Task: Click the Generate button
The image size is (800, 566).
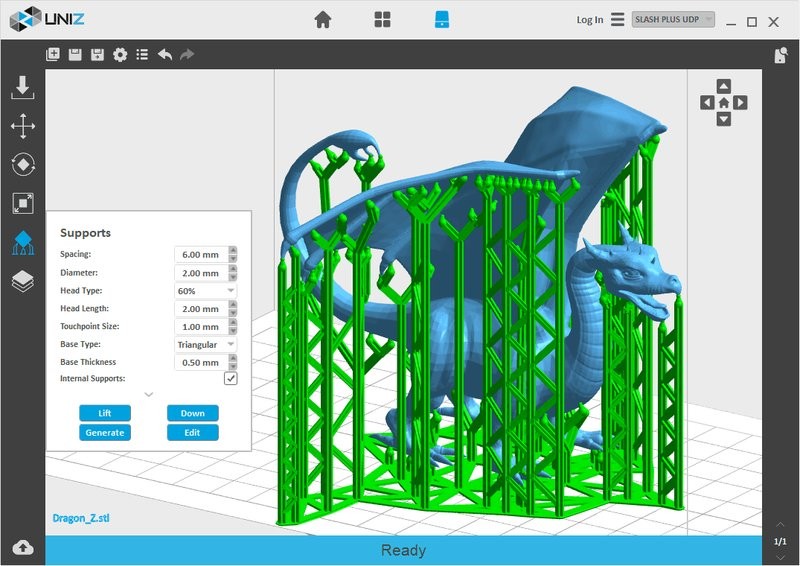Action: [105, 432]
